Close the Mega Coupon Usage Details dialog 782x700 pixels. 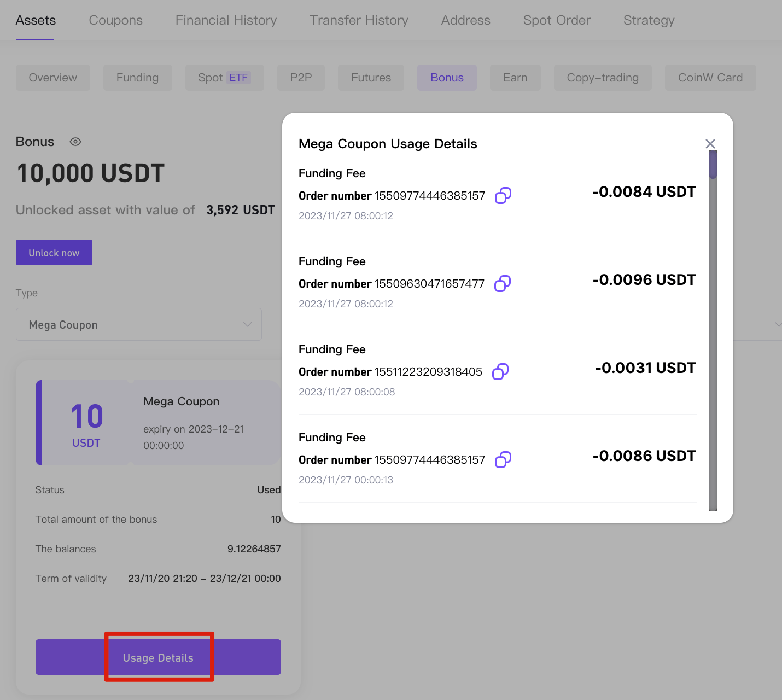710,143
